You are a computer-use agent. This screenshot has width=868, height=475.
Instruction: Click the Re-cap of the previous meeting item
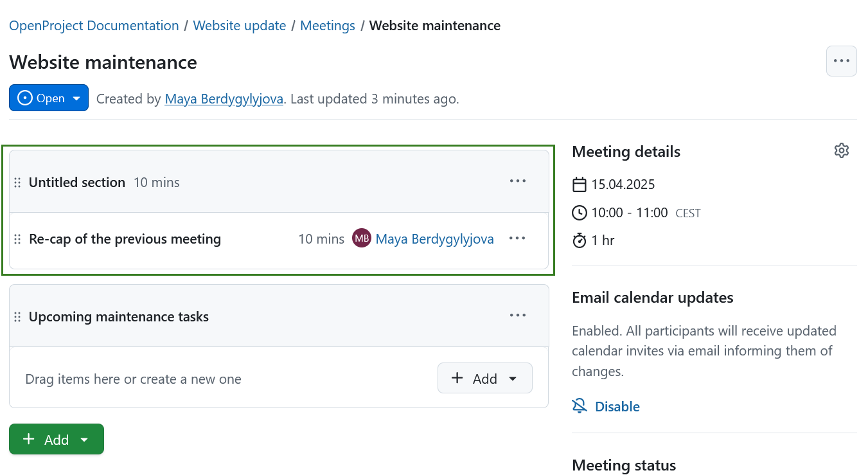click(125, 239)
